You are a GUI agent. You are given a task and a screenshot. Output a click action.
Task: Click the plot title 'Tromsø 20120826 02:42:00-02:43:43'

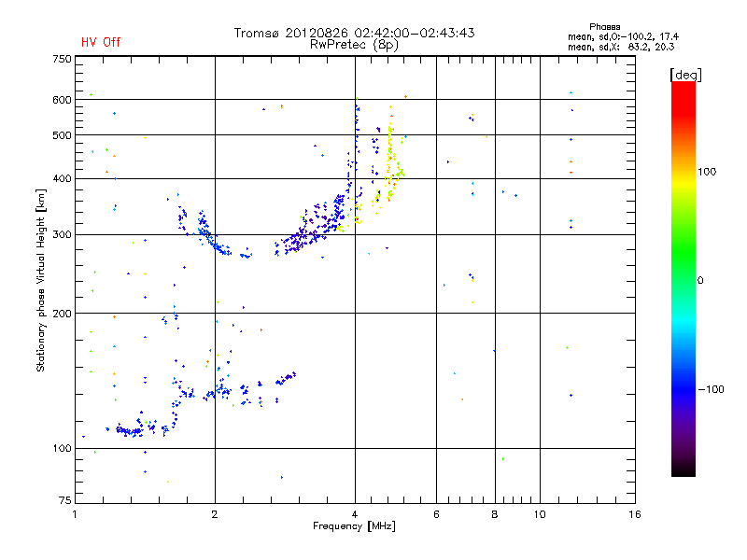click(354, 33)
